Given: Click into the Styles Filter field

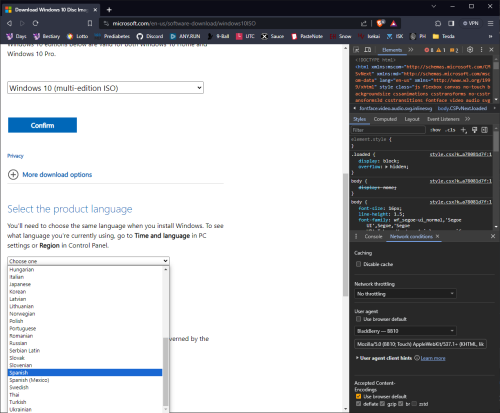Looking at the screenshot, I should tap(388, 130).
